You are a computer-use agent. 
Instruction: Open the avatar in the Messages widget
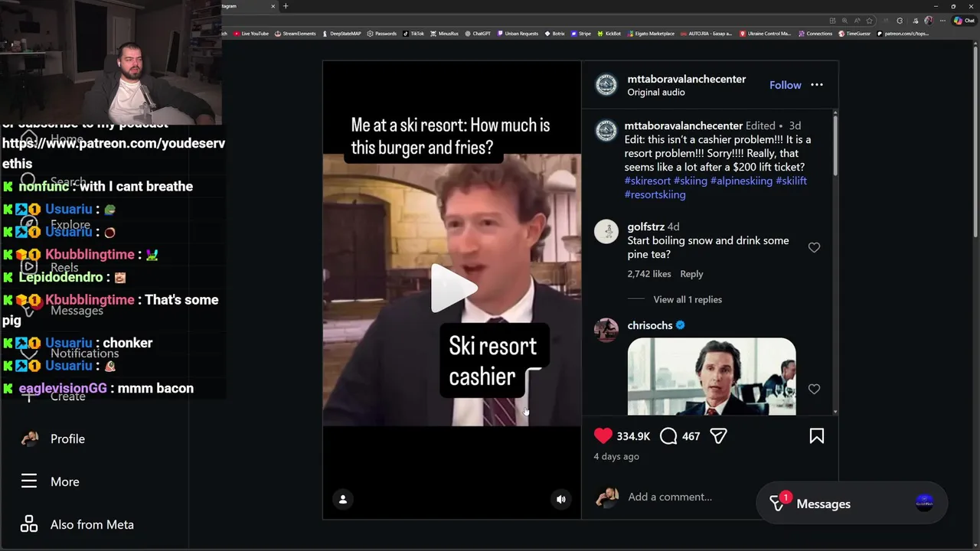(x=924, y=503)
